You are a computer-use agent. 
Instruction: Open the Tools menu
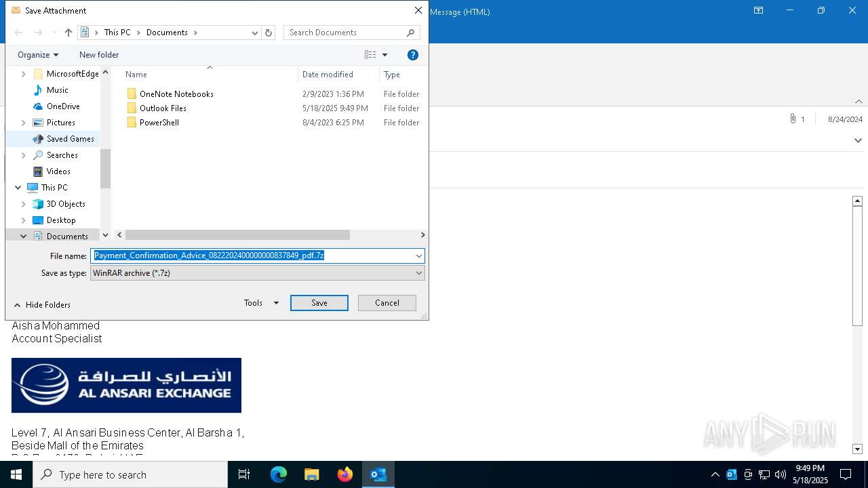[262, 303]
